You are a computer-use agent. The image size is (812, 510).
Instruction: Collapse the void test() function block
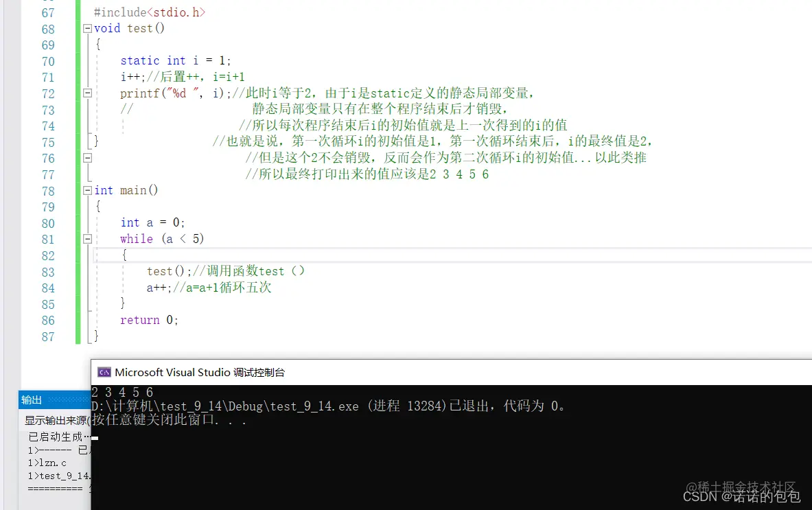[x=88, y=28]
